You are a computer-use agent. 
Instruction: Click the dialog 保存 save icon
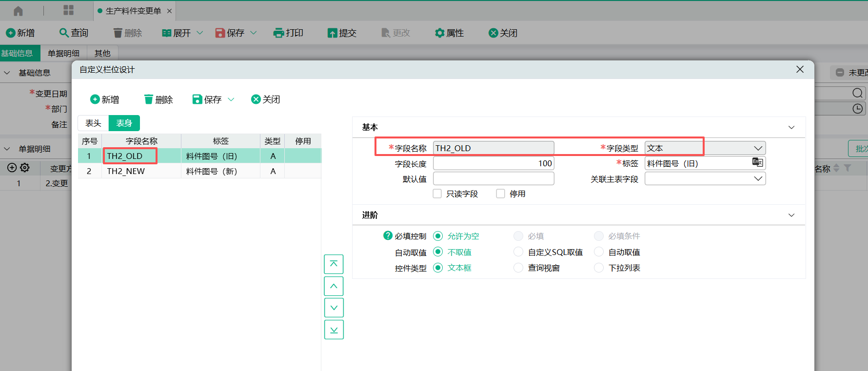[197, 99]
